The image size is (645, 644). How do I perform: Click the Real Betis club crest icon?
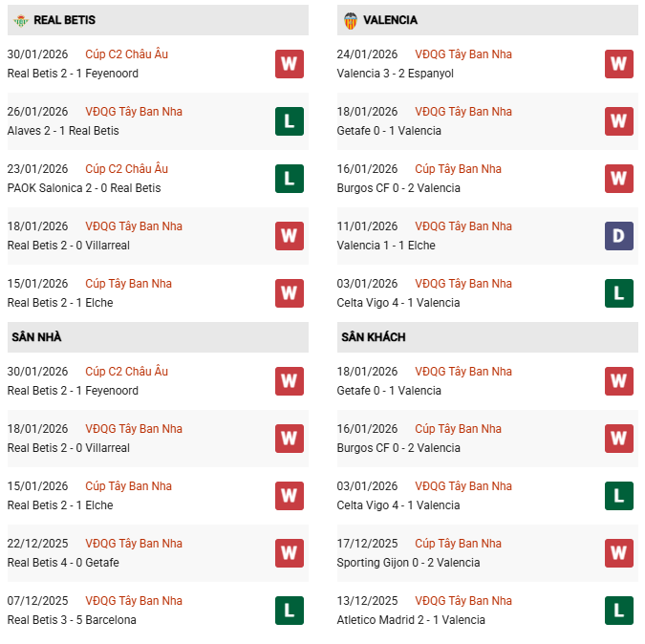(x=21, y=20)
